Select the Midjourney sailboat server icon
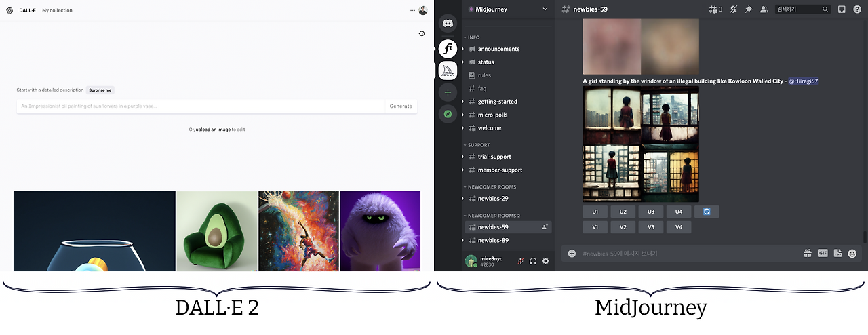868x335 pixels. (448, 71)
